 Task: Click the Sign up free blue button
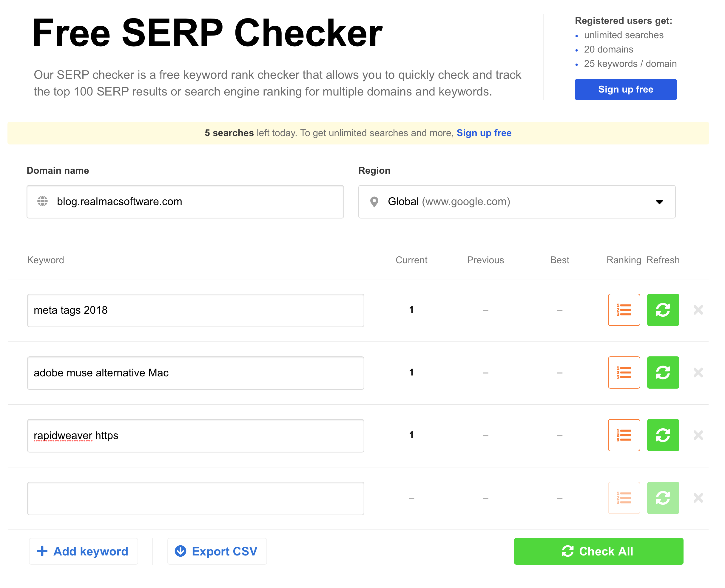click(625, 90)
